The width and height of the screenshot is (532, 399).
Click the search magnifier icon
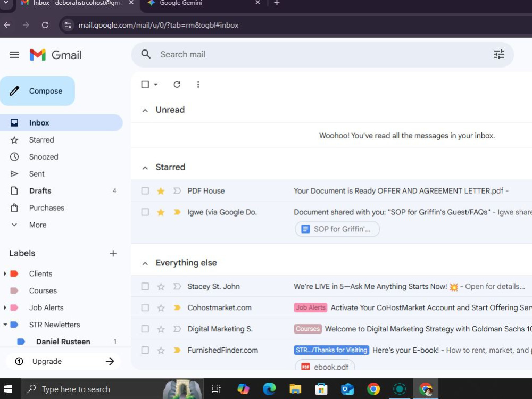click(146, 54)
